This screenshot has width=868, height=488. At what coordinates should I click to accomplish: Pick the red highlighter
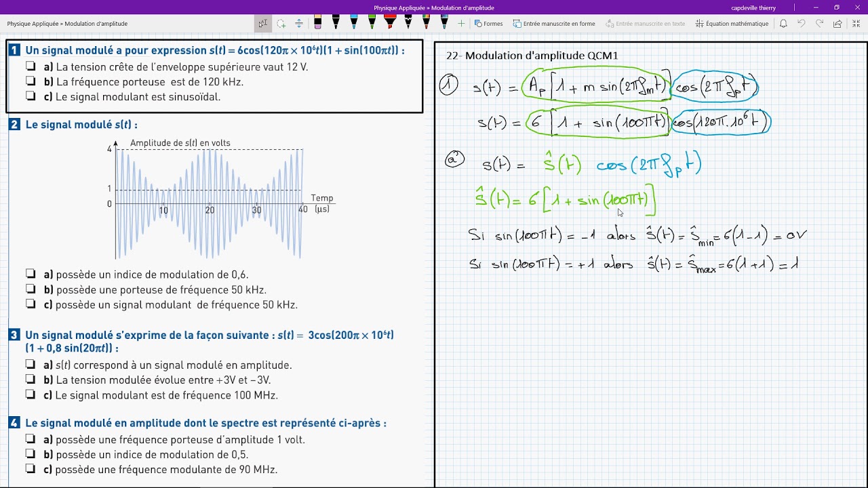(390, 23)
